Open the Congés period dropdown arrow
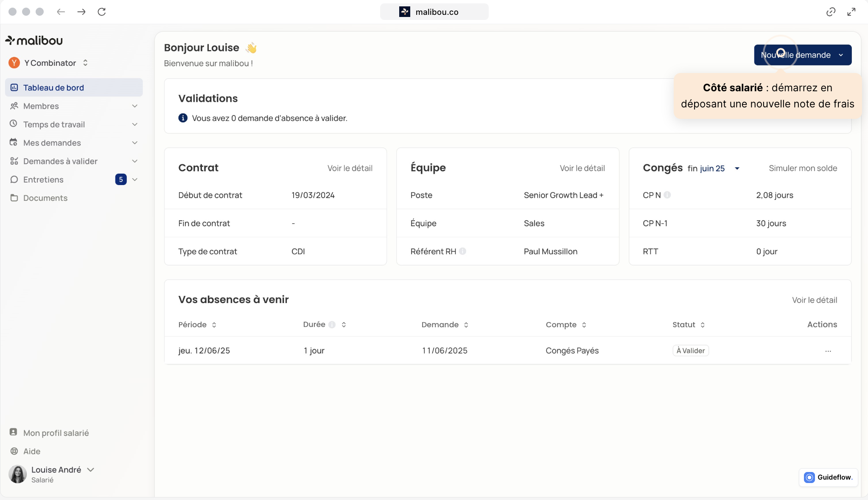Viewport: 868px width, 500px height. click(737, 169)
